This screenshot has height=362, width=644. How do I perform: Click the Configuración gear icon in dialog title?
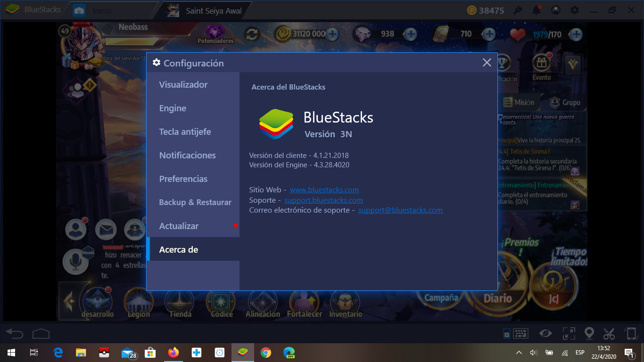pos(157,63)
